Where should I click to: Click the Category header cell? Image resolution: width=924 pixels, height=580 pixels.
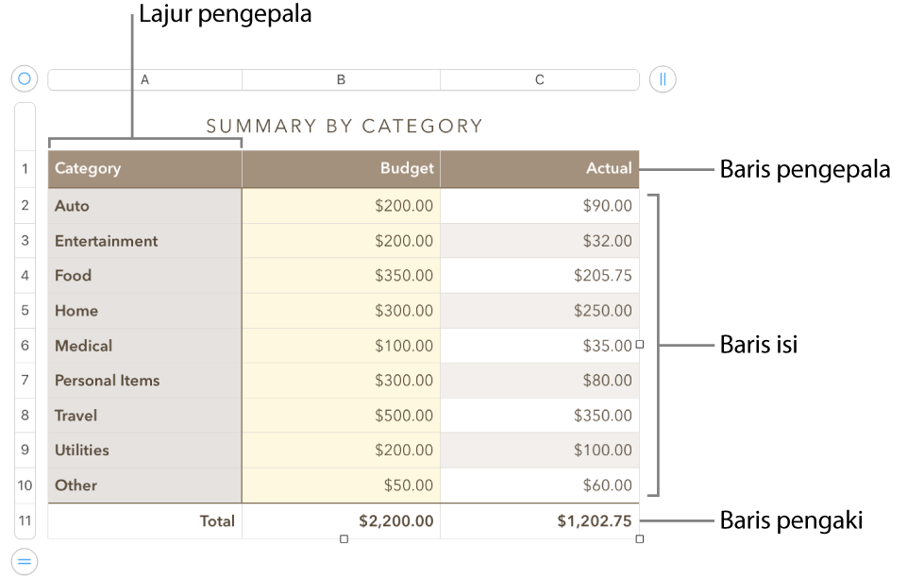coord(143,168)
